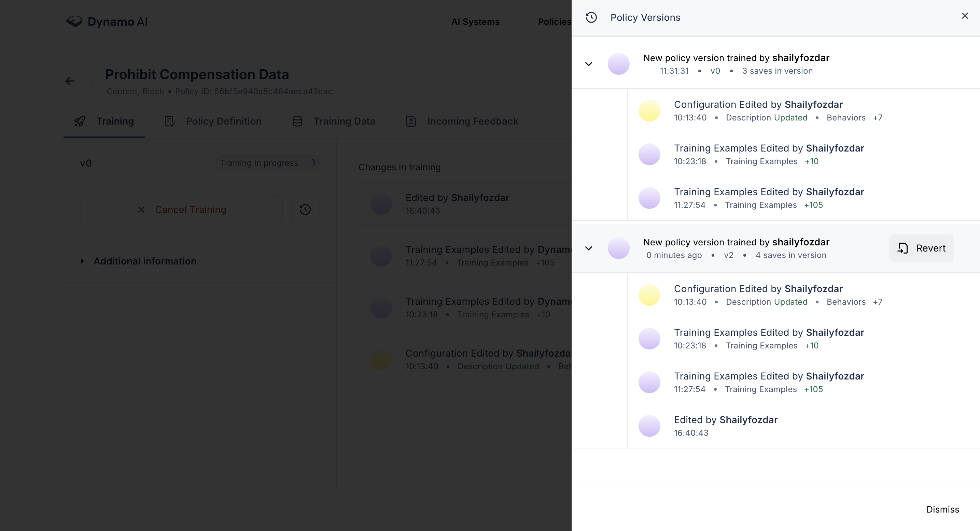This screenshot has width=980, height=531.
Task: Click '4 saves in version' text
Action: [791, 255]
